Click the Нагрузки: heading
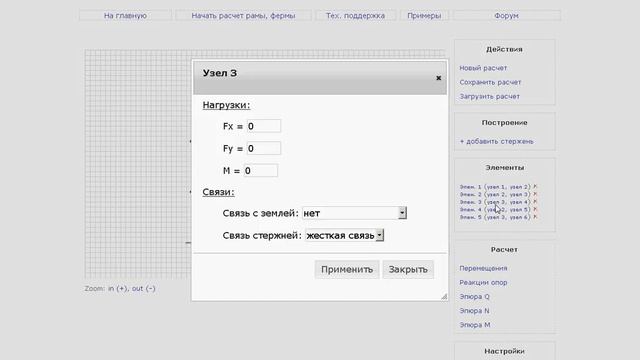640x360 pixels. click(x=226, y=105)
